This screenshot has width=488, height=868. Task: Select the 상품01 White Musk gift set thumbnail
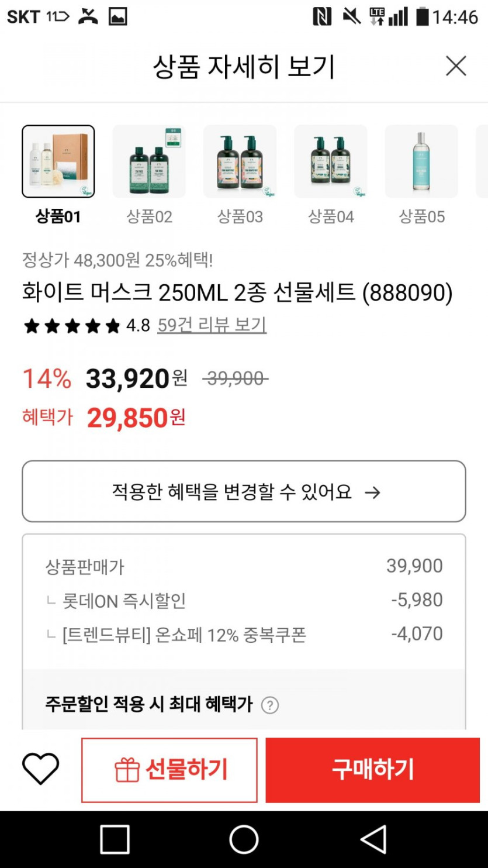[x=58, y=161]
